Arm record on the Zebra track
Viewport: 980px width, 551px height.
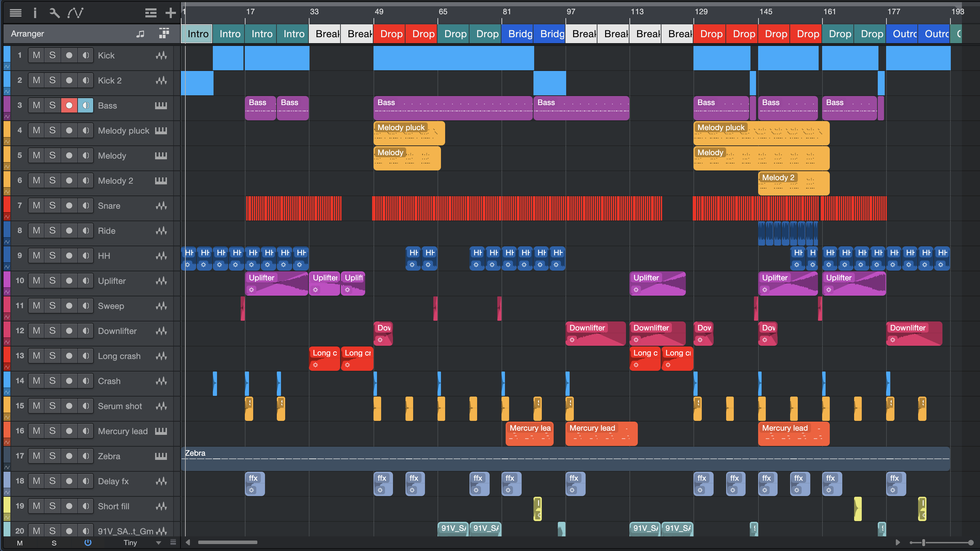69,456
